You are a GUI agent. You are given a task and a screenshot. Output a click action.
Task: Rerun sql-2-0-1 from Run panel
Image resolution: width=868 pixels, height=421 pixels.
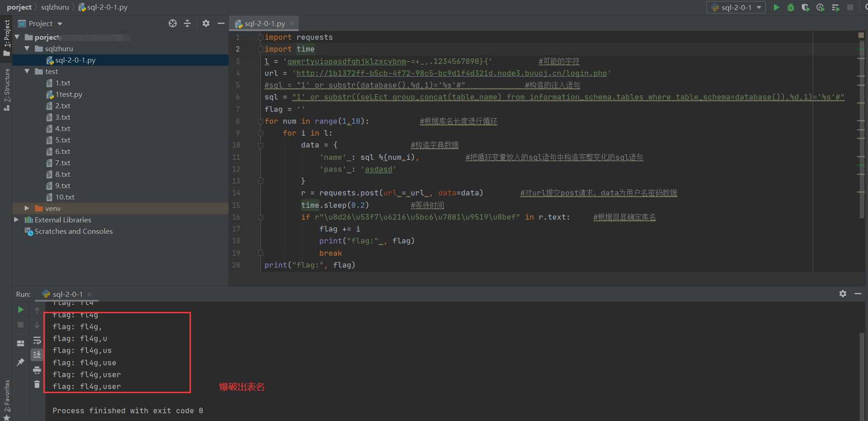21,310
